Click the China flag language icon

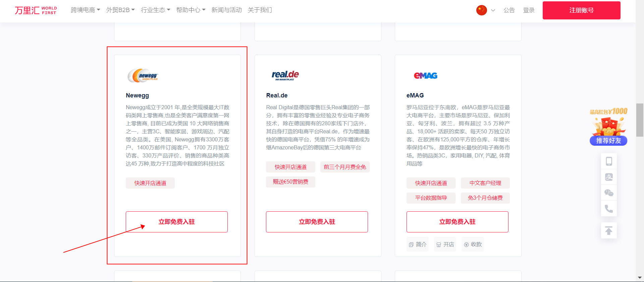click(x=481, y=10)
